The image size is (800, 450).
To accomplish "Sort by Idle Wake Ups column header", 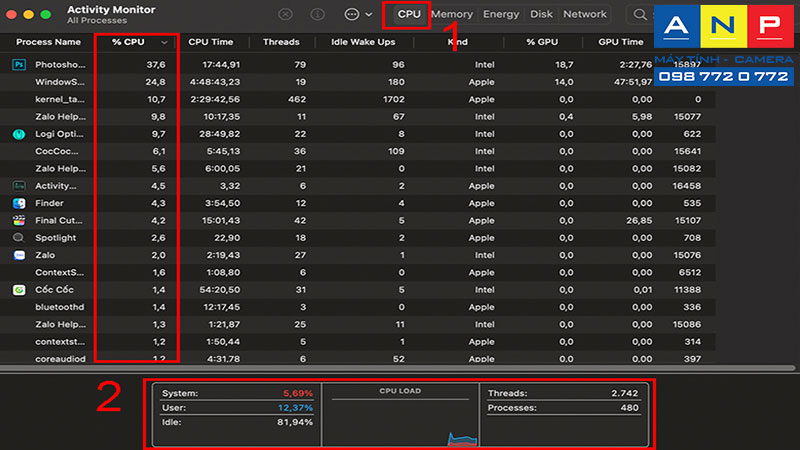I will coord(363,42).
